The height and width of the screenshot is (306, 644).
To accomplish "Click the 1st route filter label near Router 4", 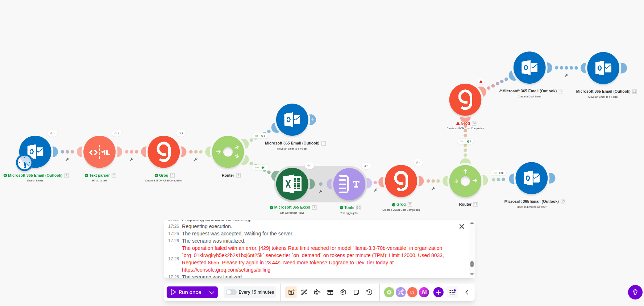I will click(260, 136).
